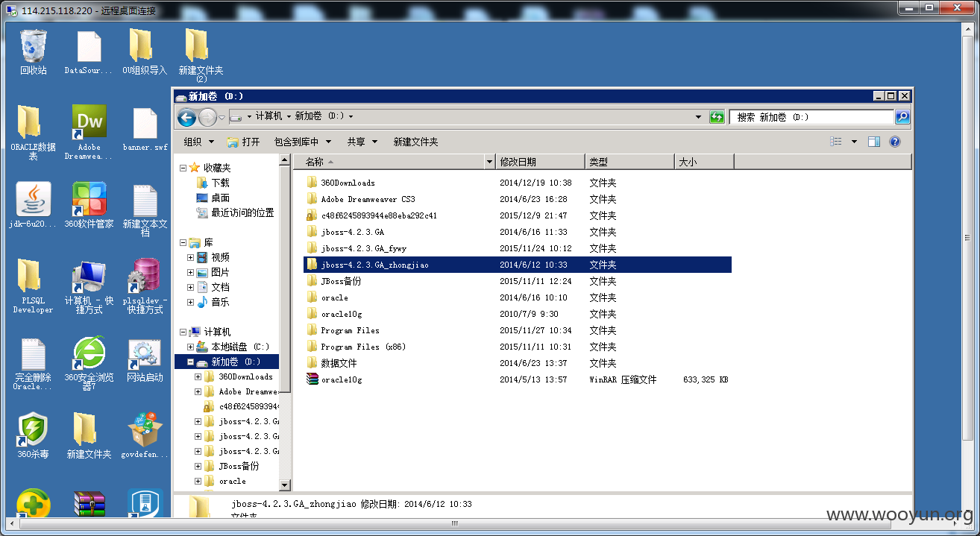Click the change view icon in toolbar
Viewport: 980px width, 536px height.
click(x=836, y=142)
